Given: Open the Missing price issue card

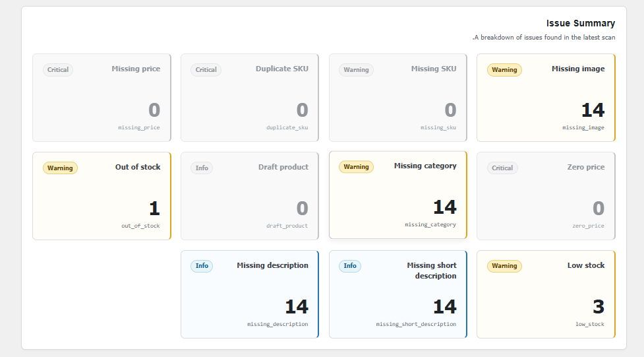Looking at the screenshot, I should click(x=102, y=98).
